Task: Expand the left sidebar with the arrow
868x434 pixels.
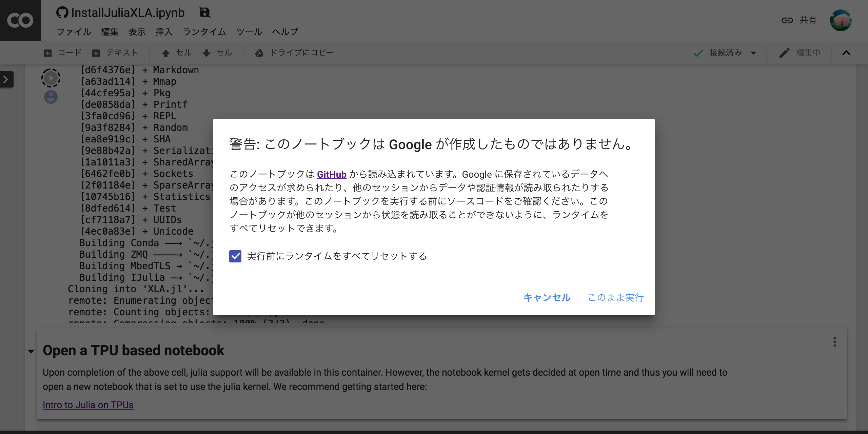Action: [x=5, y=79]
